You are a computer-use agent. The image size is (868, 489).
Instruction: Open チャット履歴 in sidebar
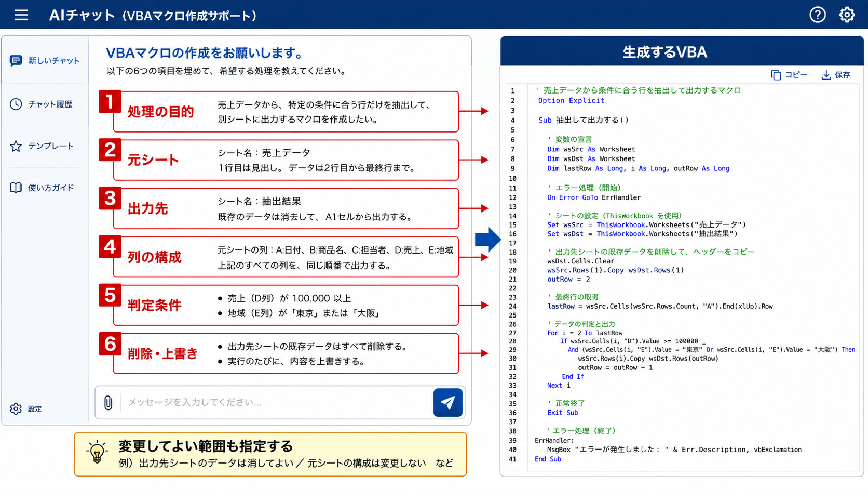point(42,104)
